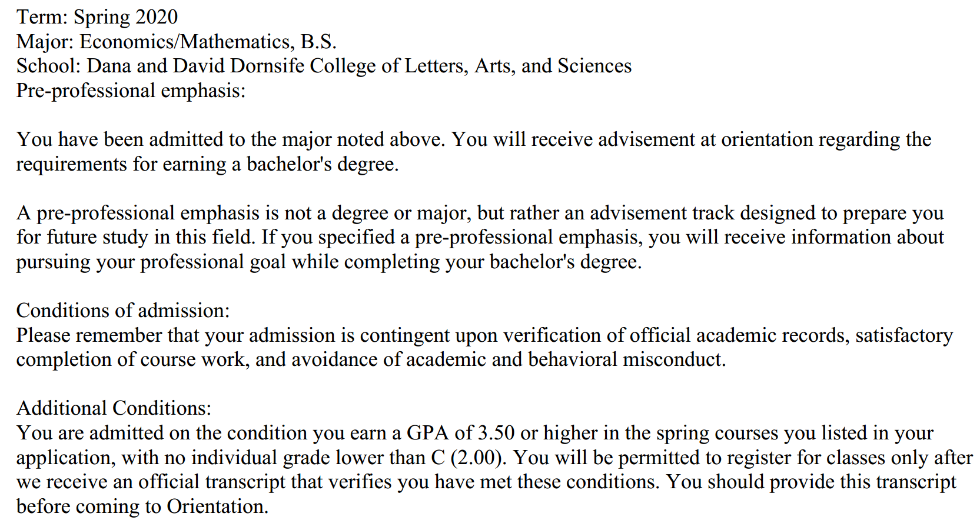Click the "C (2.00)" grade text
Screen dimensions: 980x520
[467, 458]
